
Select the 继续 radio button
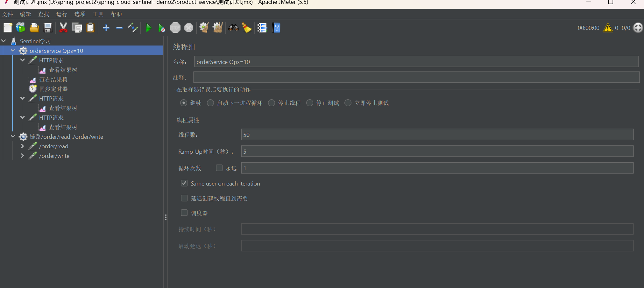pos(184,103)
